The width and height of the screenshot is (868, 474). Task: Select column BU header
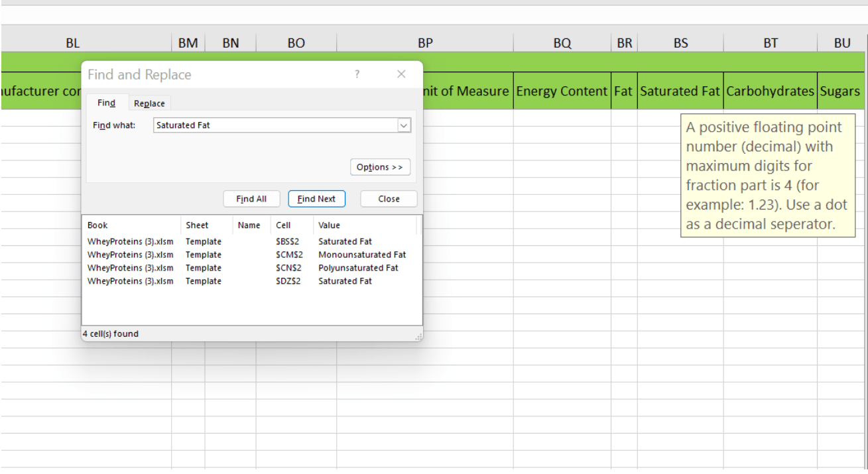pos(842,43)
